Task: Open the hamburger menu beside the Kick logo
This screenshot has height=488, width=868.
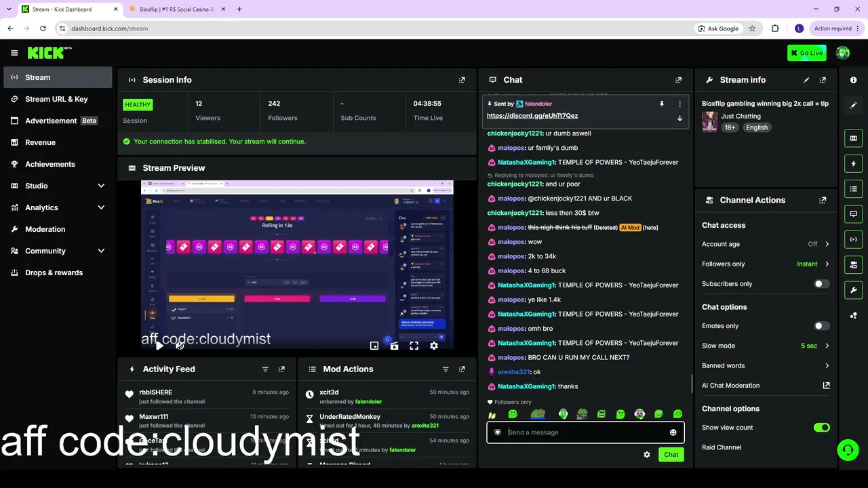Action: click(14, 53)
